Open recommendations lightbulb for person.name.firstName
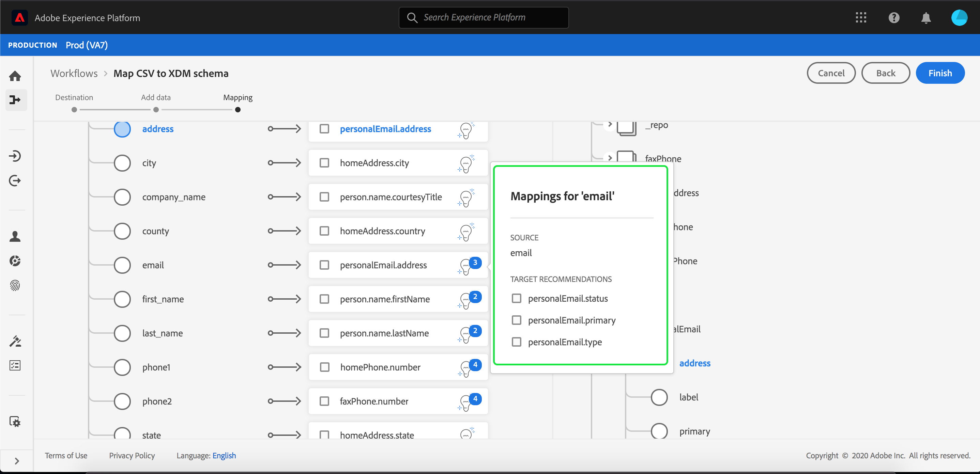 466,300
